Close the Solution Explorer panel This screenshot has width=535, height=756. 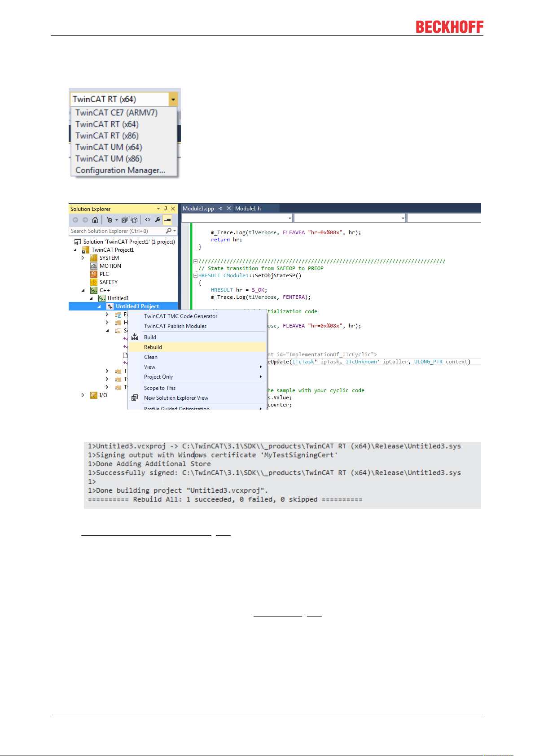173,209
